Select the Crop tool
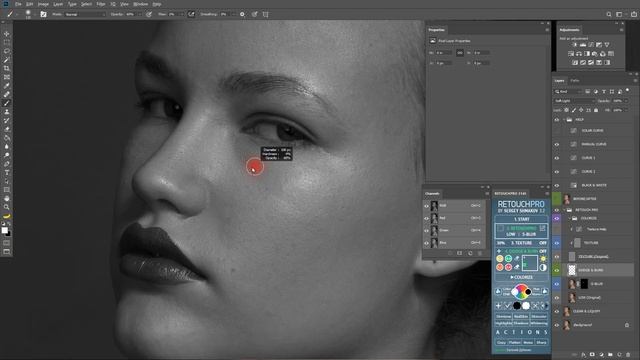The width and height of the screenshot is (640, 360). coord(7,68)
